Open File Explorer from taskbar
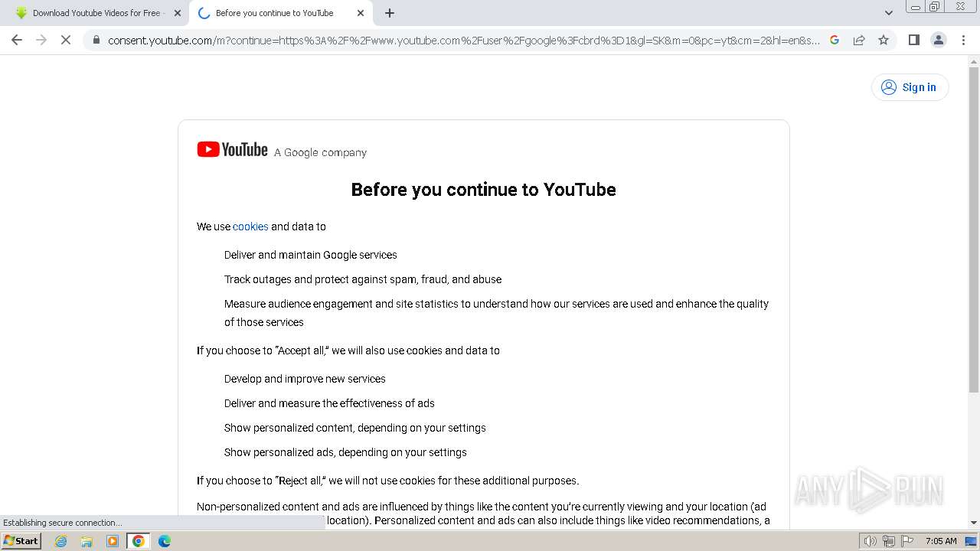The width and height of the screenshot is (980, 551). click(87, 541)
